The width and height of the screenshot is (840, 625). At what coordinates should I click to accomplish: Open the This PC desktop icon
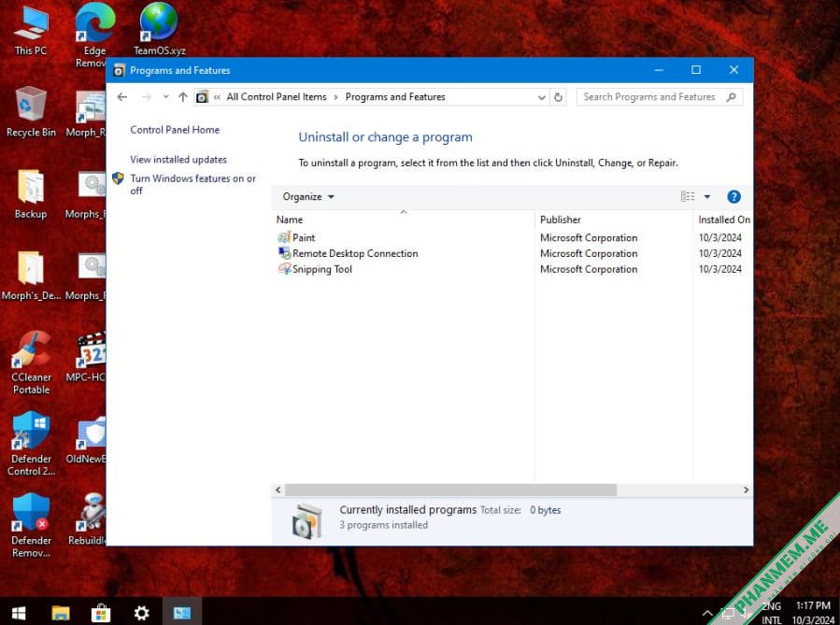pyautogui.click(x=31, y=30)
